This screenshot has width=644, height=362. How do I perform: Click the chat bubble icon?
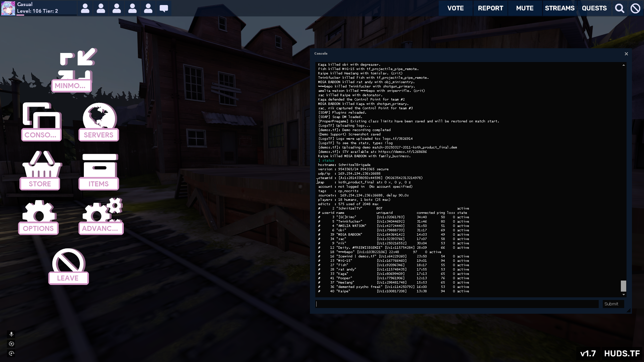point(164,8)
